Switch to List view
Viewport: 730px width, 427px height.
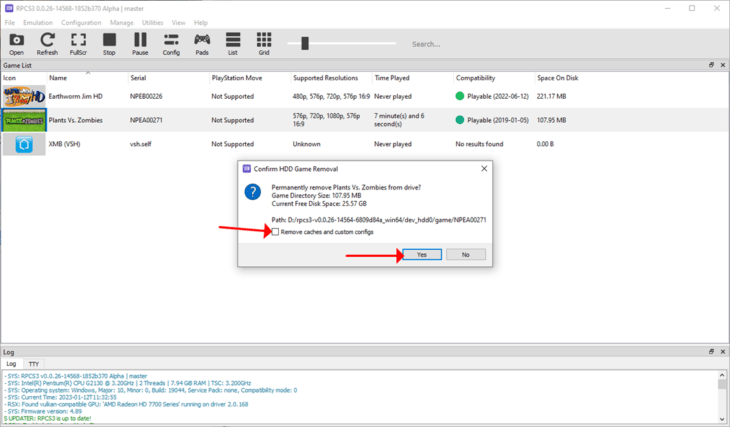click(233, 44)
